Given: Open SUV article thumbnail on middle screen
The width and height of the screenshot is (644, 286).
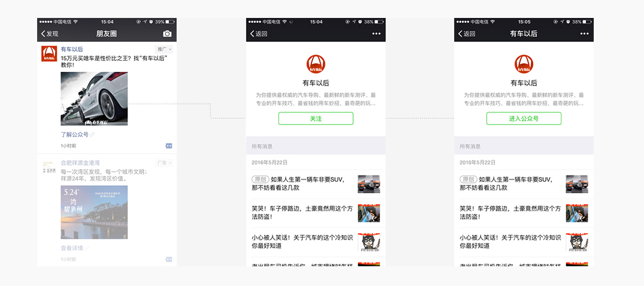Looking at the screenshot, I should click(x=369, y=184).
